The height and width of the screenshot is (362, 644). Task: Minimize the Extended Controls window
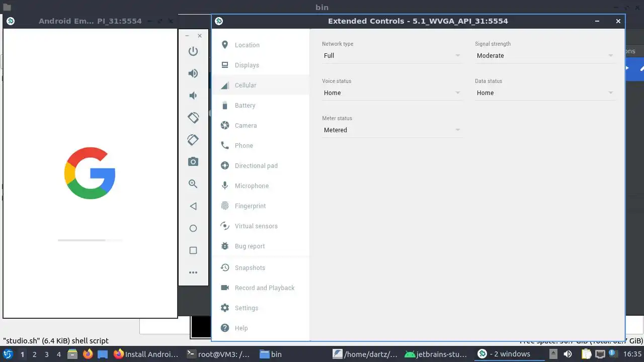pos(597,21)
